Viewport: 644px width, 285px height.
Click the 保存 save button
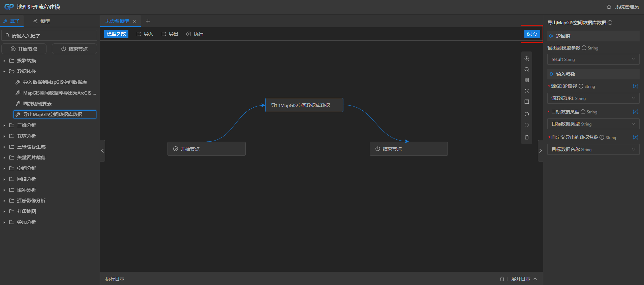532,34
